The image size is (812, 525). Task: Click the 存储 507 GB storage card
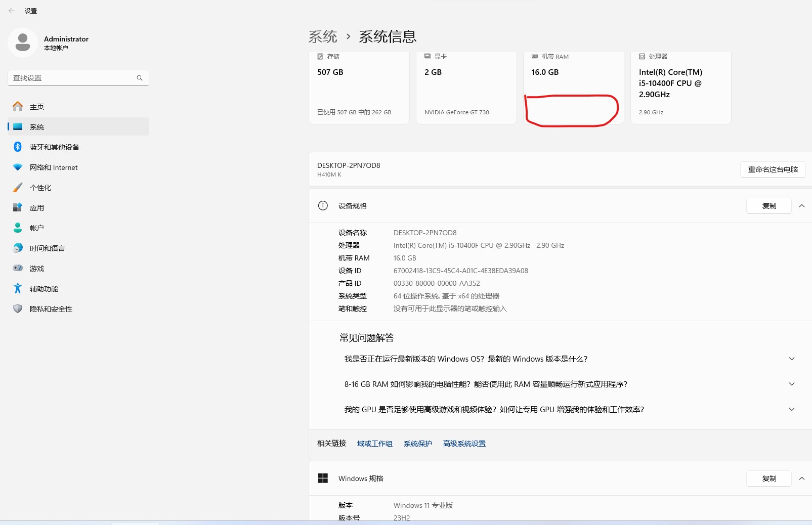(359, 87)
